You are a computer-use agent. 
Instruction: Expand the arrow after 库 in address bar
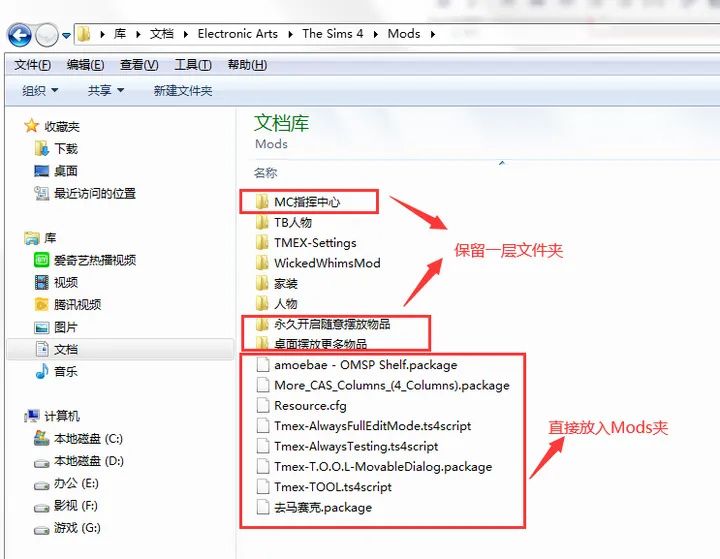pyautogui.click(x=138, y=34)
